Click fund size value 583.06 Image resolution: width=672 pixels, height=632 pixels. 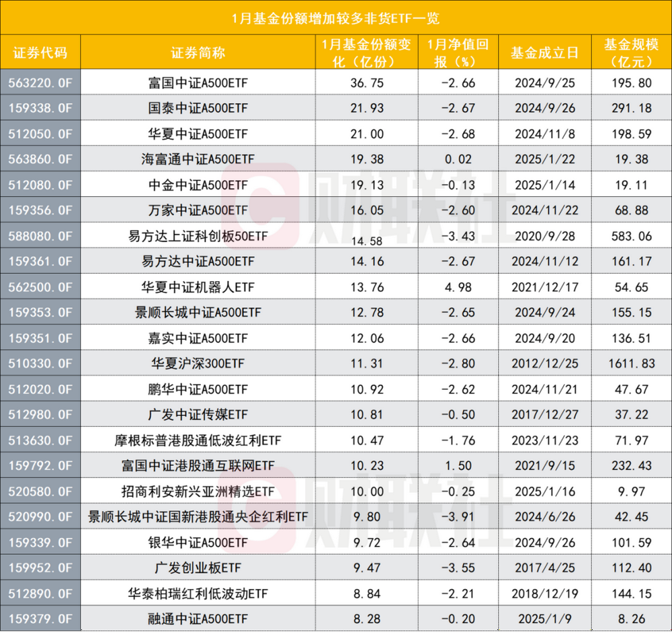coord(632,236)
